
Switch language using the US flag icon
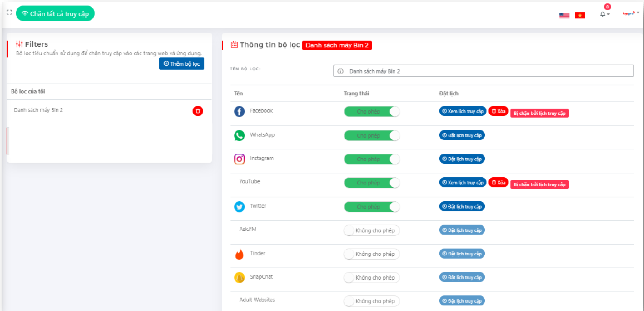click(x=564, y=16)
